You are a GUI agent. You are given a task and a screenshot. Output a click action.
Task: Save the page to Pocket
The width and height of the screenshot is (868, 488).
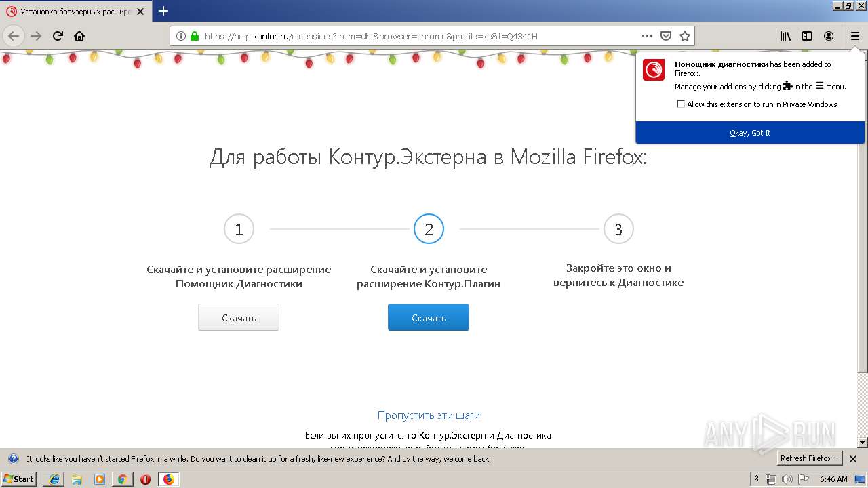pyautogui.click(x=666, y=36)
